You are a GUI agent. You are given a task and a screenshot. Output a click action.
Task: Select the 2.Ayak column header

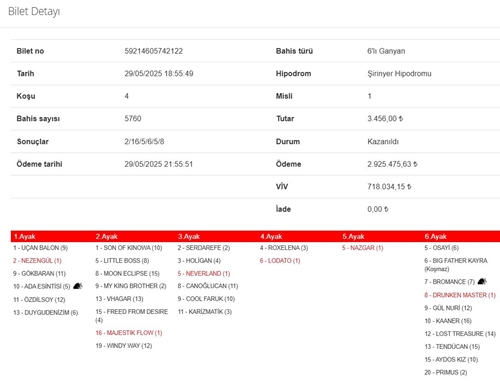pyautogui.click(x=107, y=236)
